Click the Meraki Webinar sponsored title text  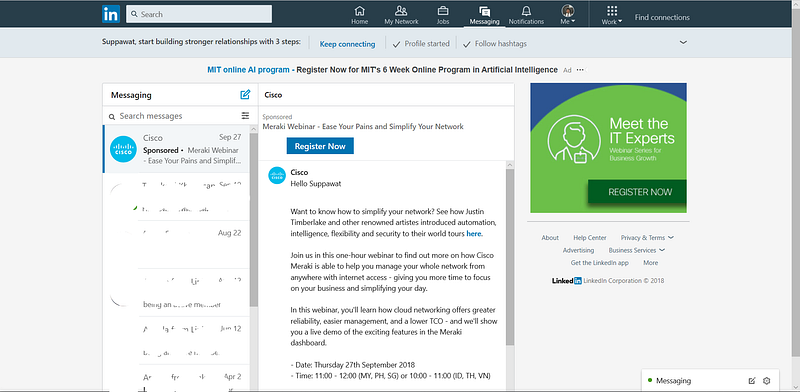coord(363,127)
